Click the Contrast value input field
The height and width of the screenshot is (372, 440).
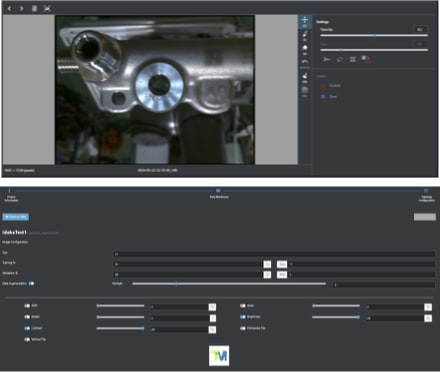pyautogui.click(x=179, y=329)
